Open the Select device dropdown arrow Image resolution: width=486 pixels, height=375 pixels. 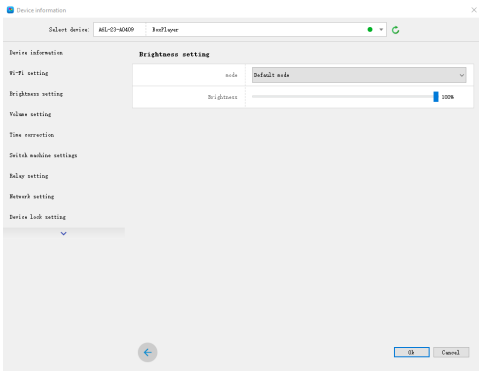(x=381, y=30)
